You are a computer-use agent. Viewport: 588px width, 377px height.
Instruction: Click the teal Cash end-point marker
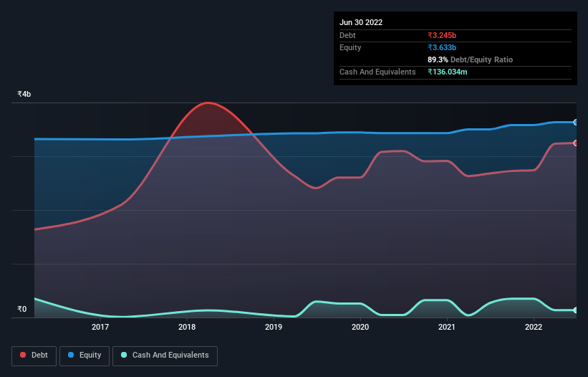(576, 310)
